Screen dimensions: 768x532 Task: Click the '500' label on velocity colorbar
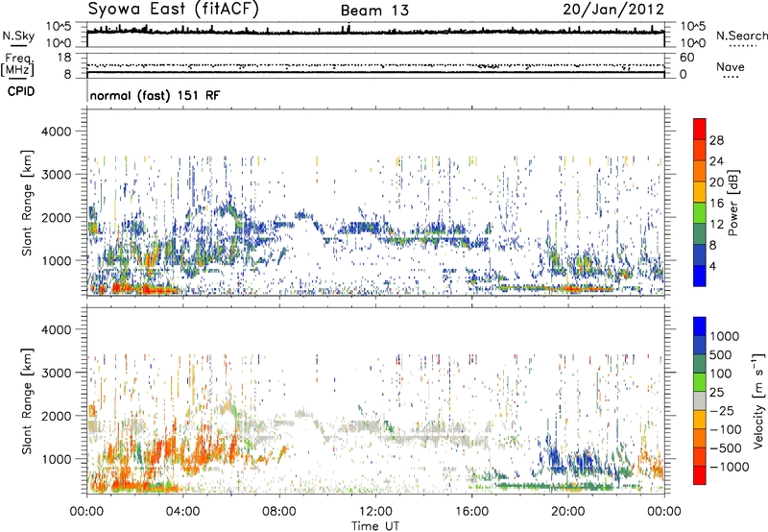tap(720, 355)
